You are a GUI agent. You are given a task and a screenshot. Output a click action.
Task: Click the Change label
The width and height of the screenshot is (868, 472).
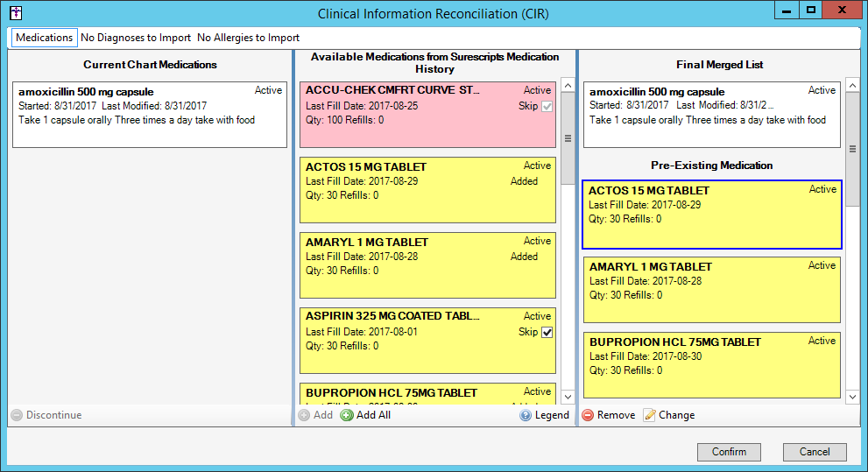coord(676,415)
